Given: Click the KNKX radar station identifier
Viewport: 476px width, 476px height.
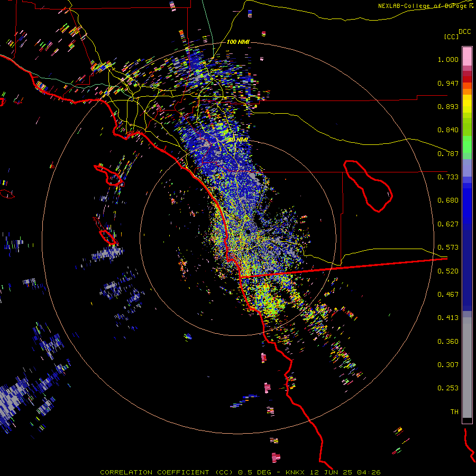Looking at the screenshot, I should 296,472.
